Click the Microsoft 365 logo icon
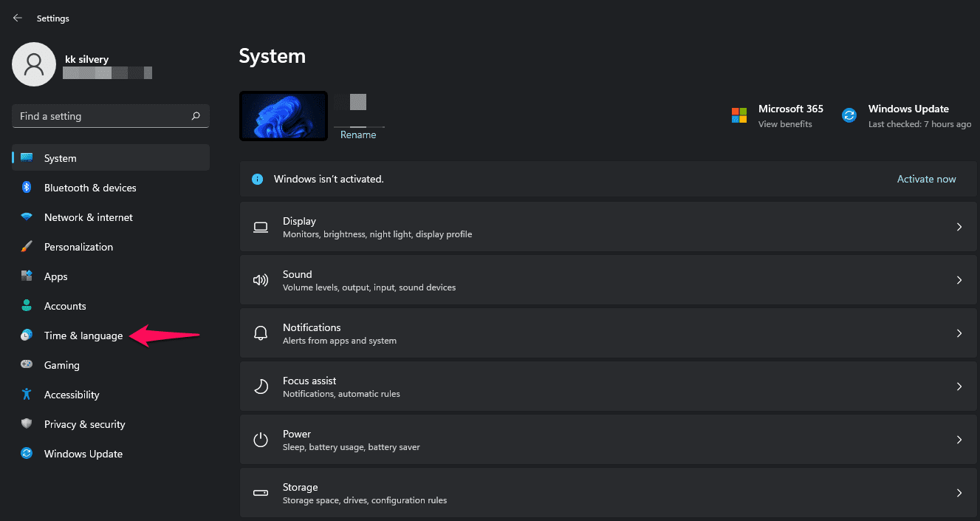The height and width of the screenshot is (521, 980). click(x=739, y=115)
